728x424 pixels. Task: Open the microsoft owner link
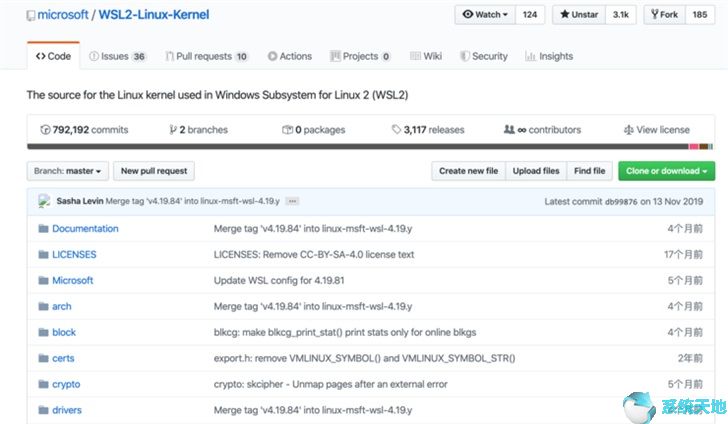pos(63,15)
